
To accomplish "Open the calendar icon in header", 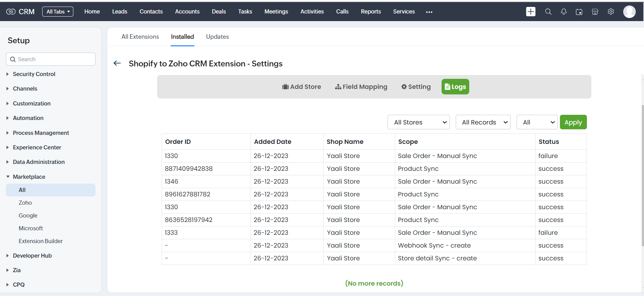I will click(x=579, y=12).
